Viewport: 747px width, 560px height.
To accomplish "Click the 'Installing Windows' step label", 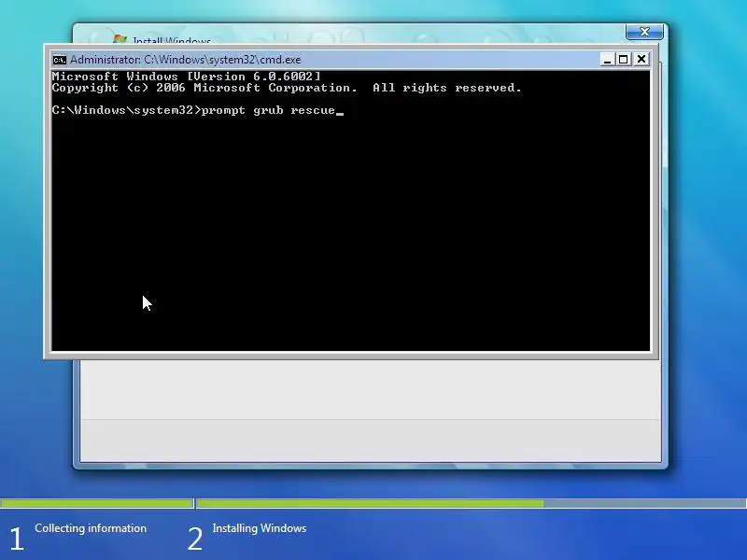I will coord(260,528).
